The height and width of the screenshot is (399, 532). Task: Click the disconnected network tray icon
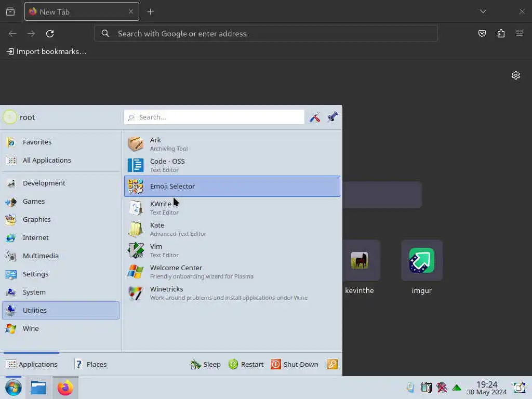(x=442, y=388)
